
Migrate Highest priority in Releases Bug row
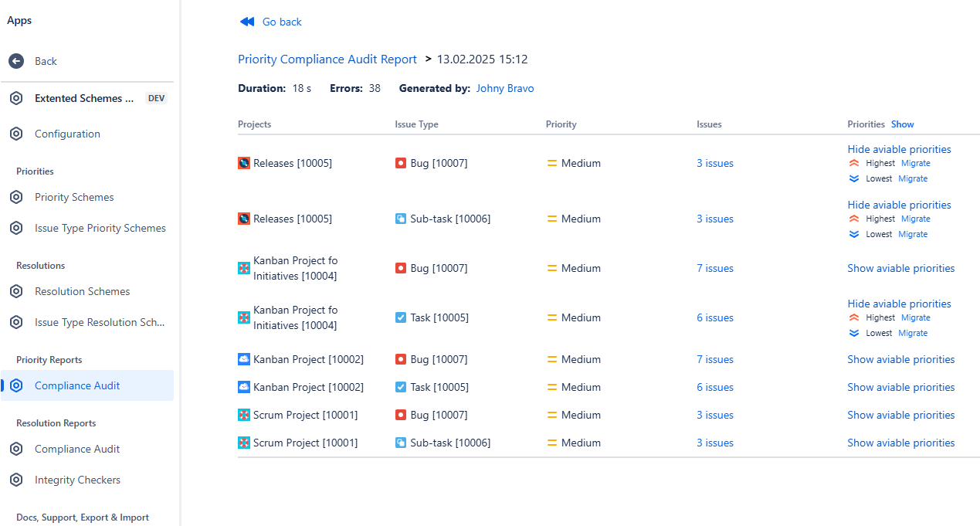[x=916, y=163]
